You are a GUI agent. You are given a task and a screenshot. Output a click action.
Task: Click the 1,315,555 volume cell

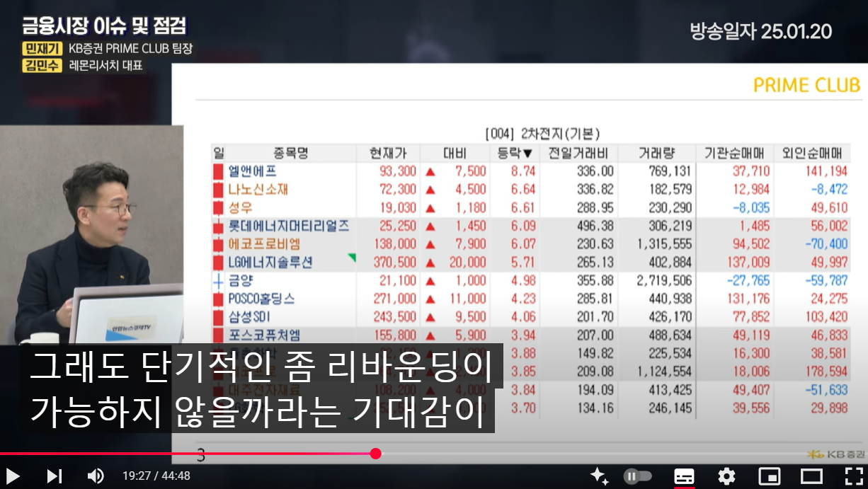[664, 244]
